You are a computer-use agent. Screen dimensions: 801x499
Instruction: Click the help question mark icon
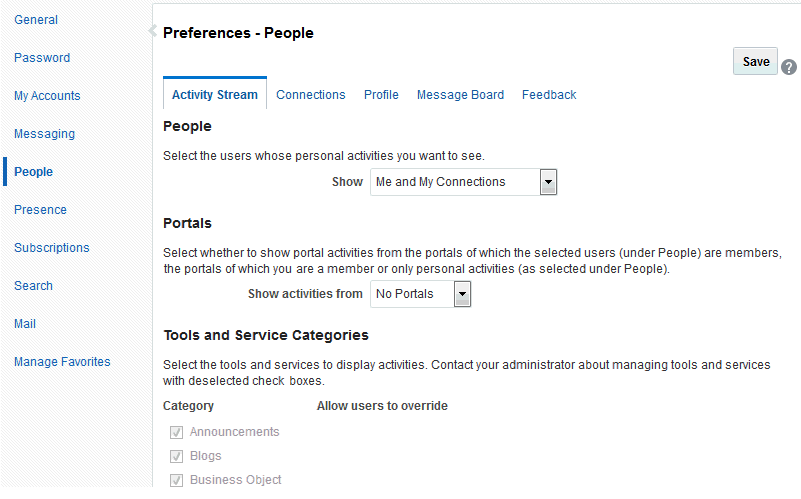click(789, 68)
